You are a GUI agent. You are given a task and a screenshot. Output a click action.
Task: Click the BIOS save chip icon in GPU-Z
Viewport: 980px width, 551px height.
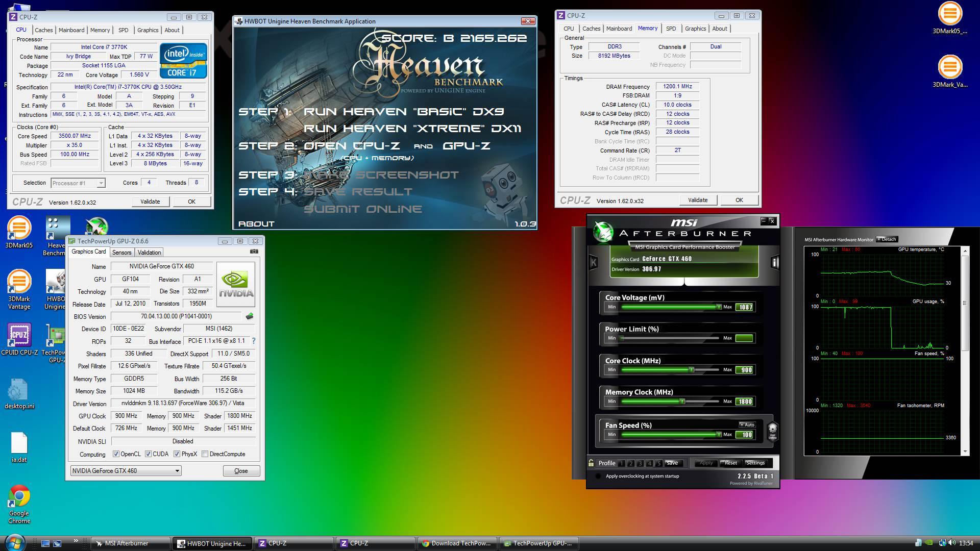(x=249, y=316)
